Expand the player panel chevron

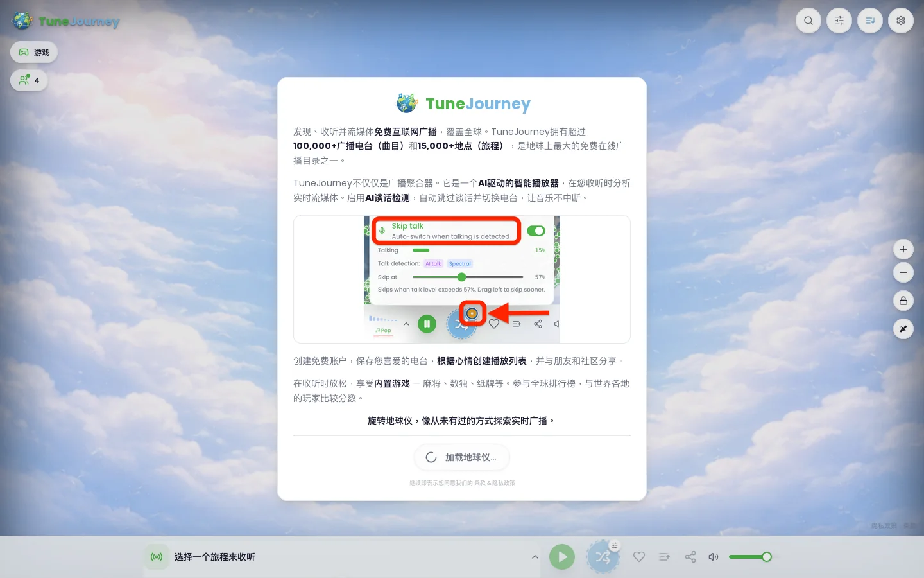[x=535, y=557]
